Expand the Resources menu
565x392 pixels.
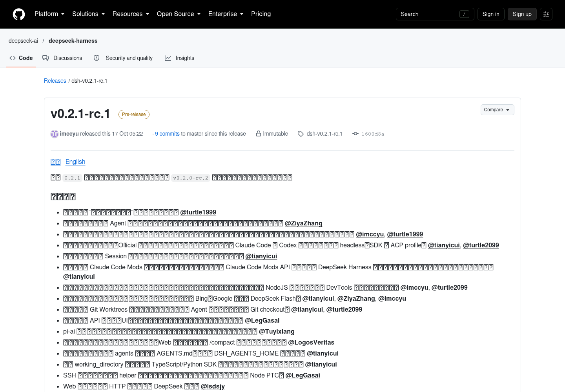[131, 14]
